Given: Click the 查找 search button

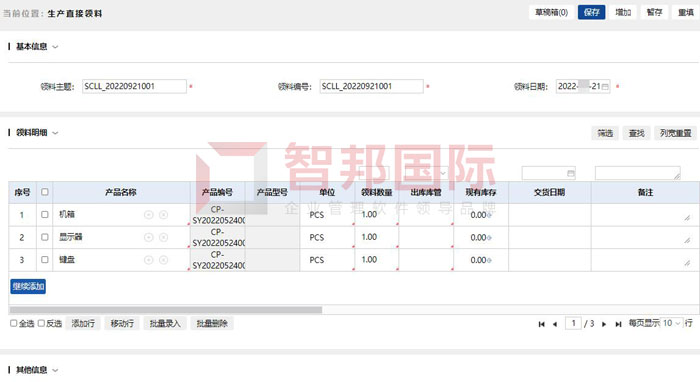Looking at the screenshot, I should pos(636,133).
